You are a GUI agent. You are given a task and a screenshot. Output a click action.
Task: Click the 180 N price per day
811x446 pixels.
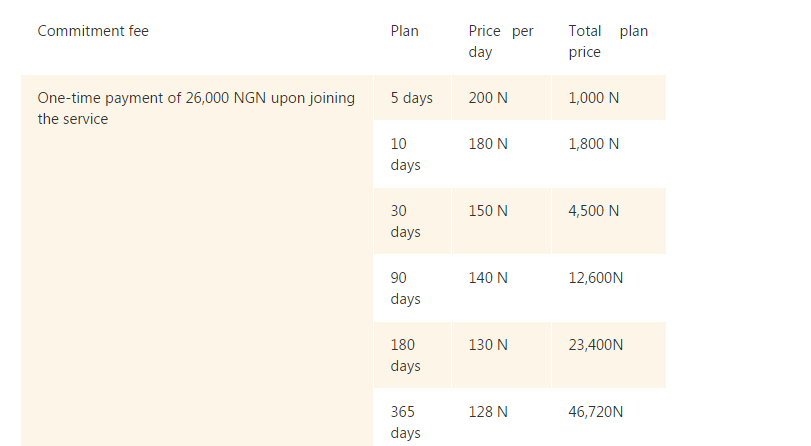pyautogui.click(x=487, y=144)
